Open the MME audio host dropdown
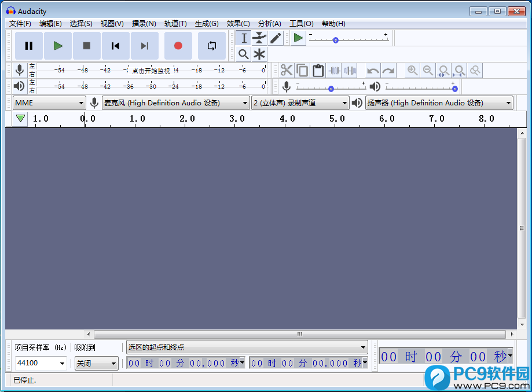532x392 pixels. [49, 103]
